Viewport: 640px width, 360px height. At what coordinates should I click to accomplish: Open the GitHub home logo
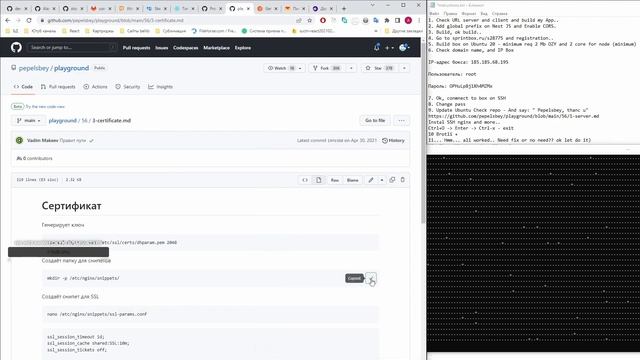[x=16, y=48]
